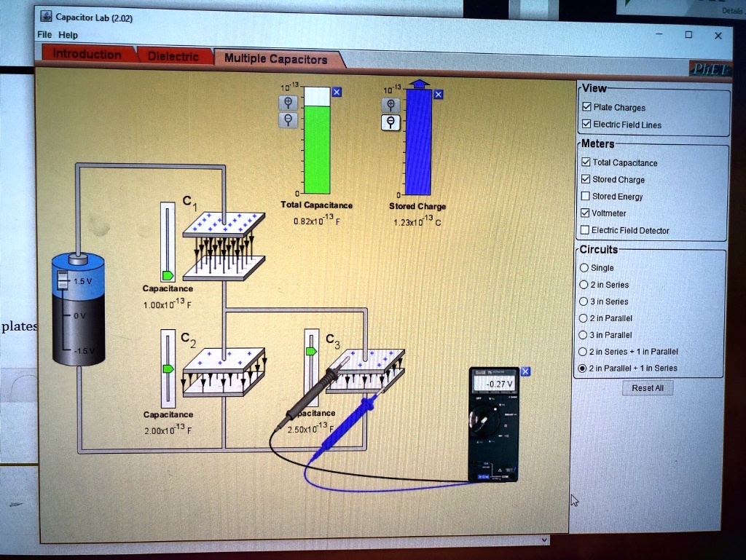
Task: Zoom in on the Total Capacitance meter
Action: [x=288, y=103]
